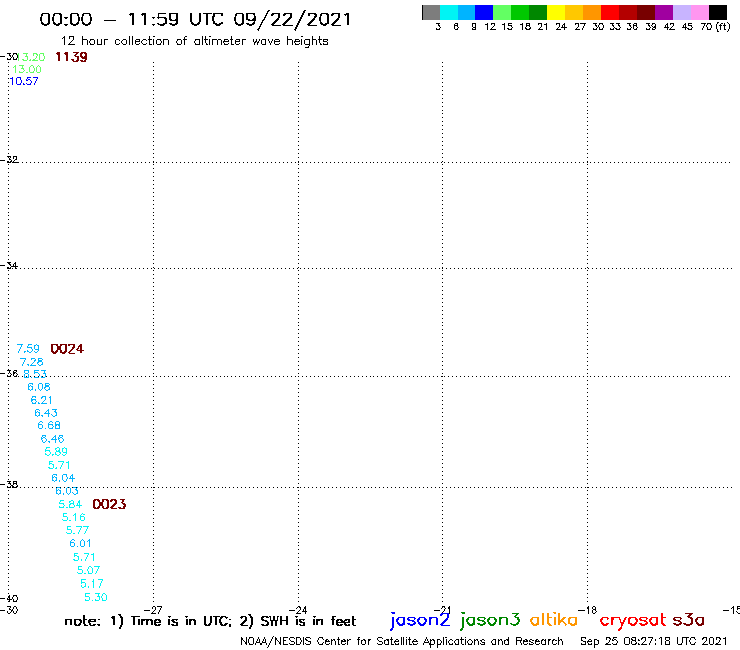The width and height of the screenshot is (740, 650).
Task: Click the gray swatch in color scale
Action: (x=431, y=12)
